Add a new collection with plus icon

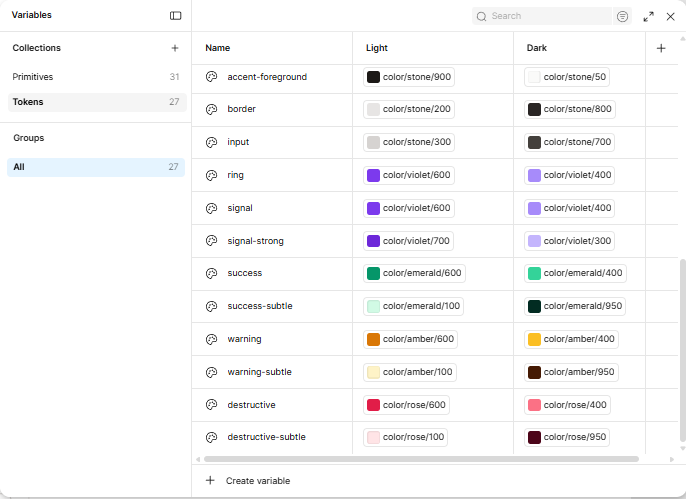click(175, 48)
